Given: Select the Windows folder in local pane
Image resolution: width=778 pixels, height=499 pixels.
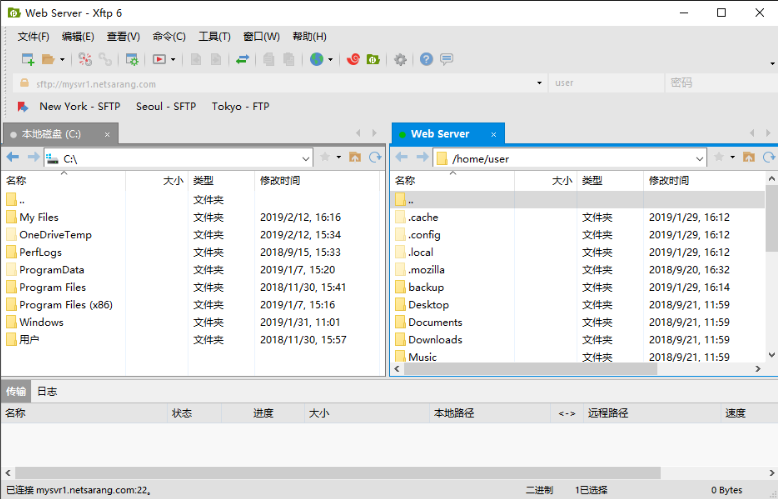Looking at the screenshot, I should coord(41,322).
